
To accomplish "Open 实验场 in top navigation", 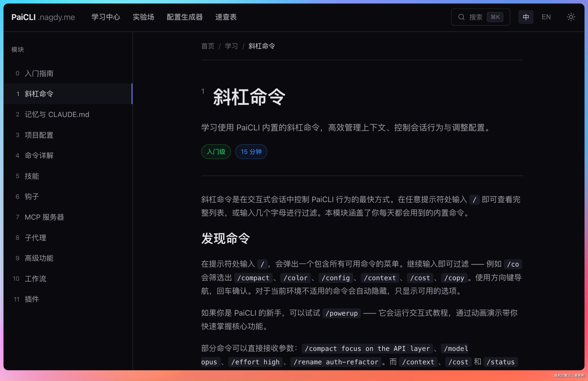I will [x=143, y=17].
